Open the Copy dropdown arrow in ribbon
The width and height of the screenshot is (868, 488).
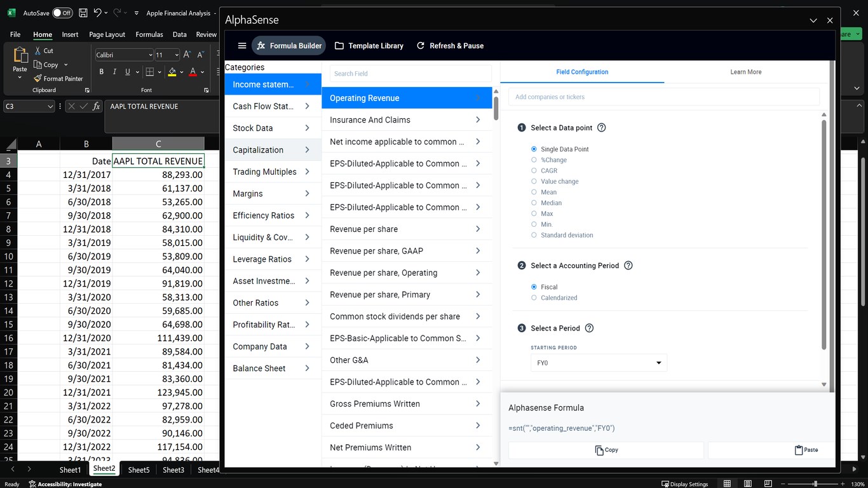(x=65, y=65)
